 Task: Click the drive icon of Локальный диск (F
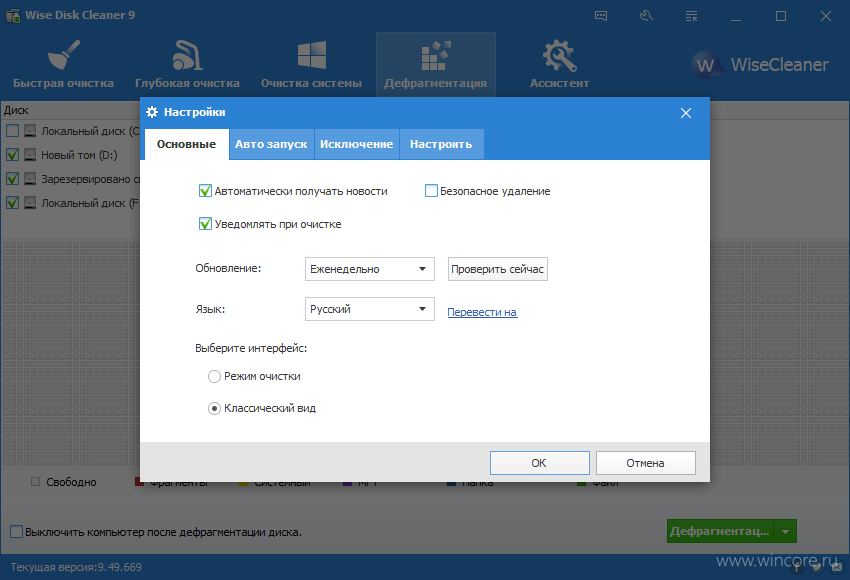point(30,203)
